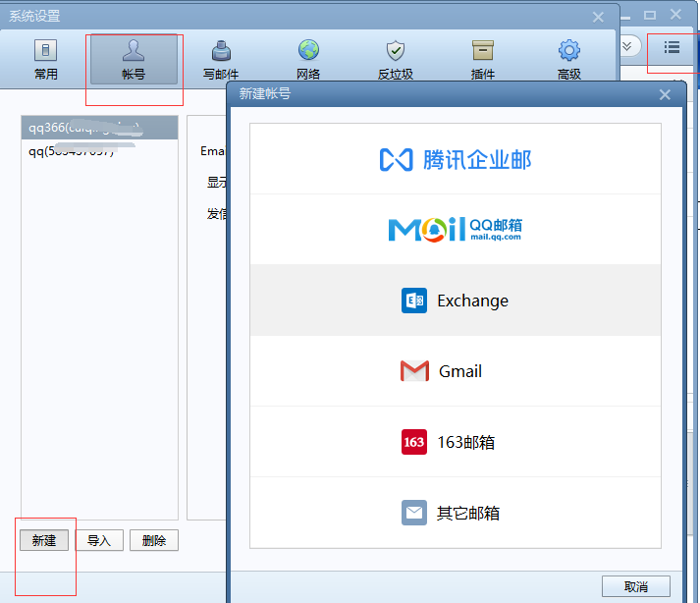Viewport: 700px width, 603px height.
Task: Select the Exchange account option
Action: [x=456, y=301]
